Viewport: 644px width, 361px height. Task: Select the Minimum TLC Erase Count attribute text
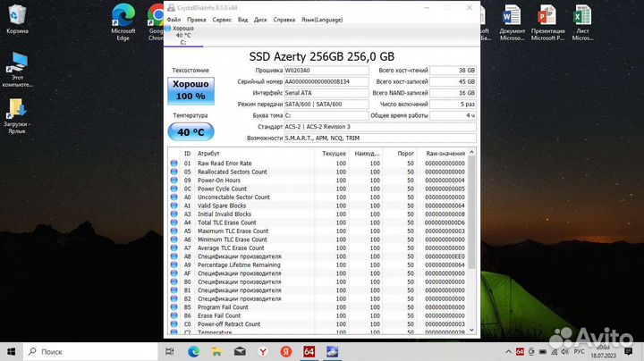click(232, 239)
